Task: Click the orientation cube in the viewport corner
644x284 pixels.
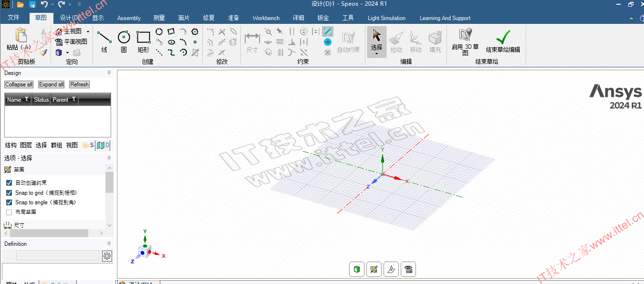Action: (x=145, y=251)
